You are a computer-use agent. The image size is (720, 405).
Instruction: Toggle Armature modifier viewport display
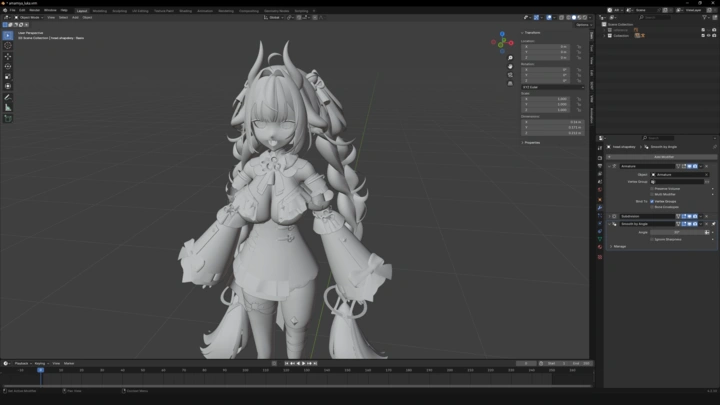click(690, 166)
